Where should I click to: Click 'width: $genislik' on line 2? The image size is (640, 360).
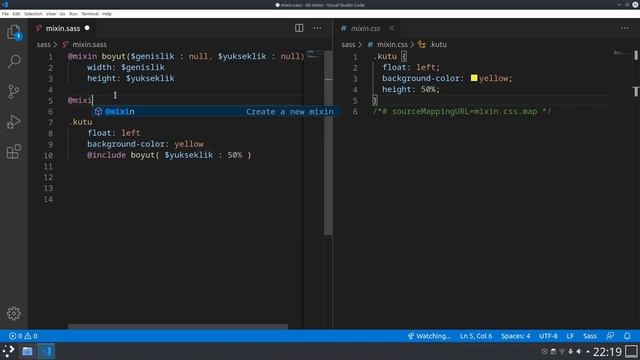(x=126, y=67)
